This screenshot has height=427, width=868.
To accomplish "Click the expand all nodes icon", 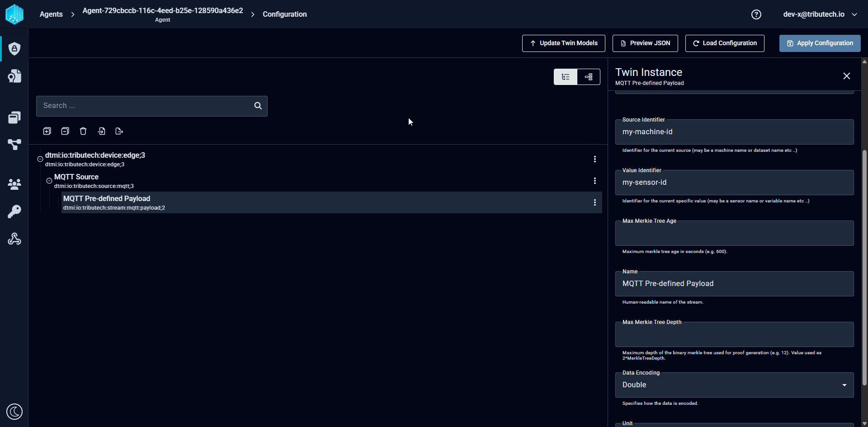I will [47, 131].
